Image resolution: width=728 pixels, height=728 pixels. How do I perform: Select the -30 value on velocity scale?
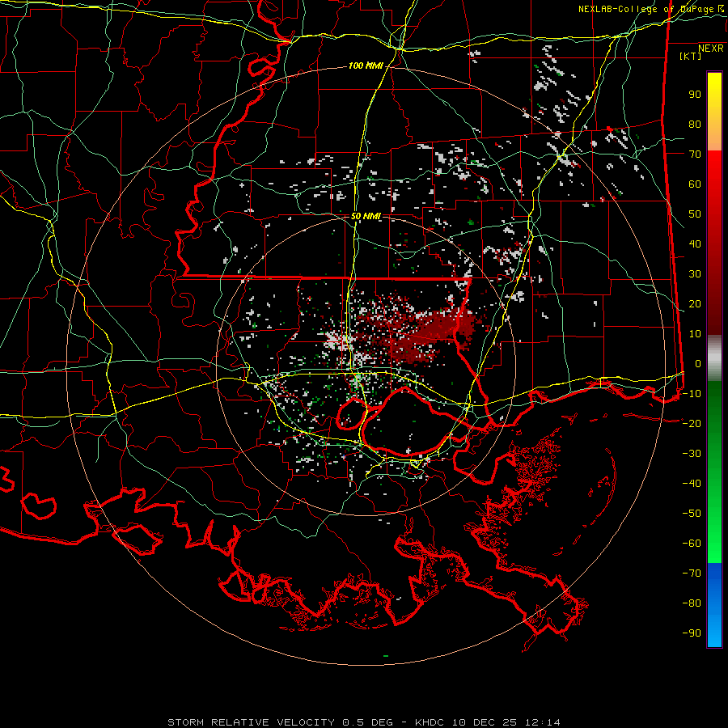692,454
